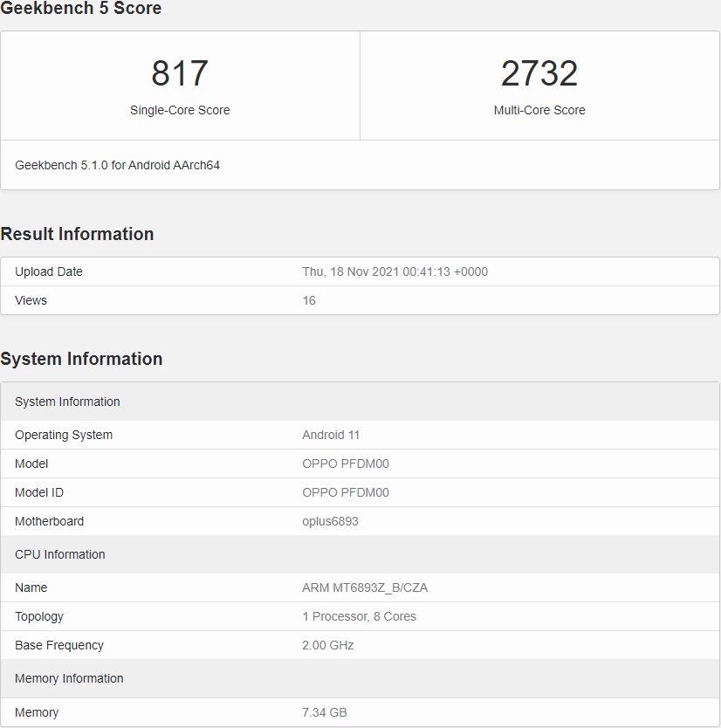Click the Topology value 1 Processor, 8 Cores
721x728 pixels.
coord(359,616)
